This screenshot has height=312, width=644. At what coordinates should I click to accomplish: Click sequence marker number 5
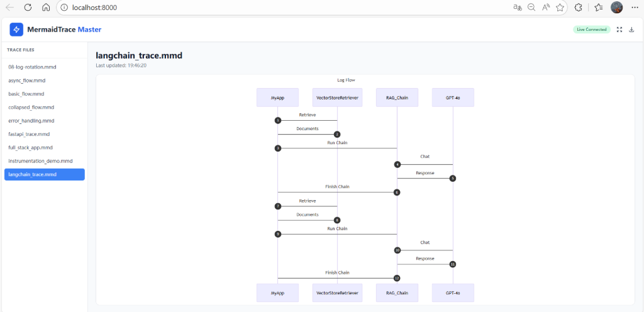453,179
